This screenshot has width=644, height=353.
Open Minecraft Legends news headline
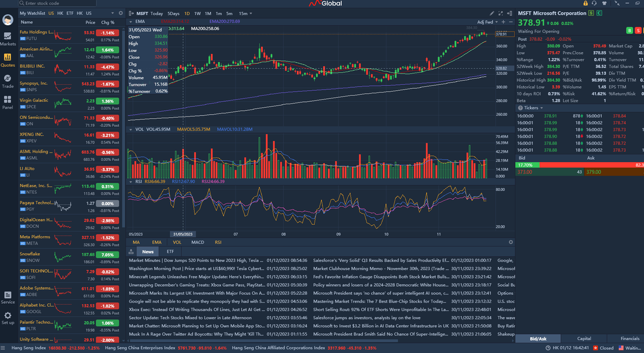tap(196, 277)
